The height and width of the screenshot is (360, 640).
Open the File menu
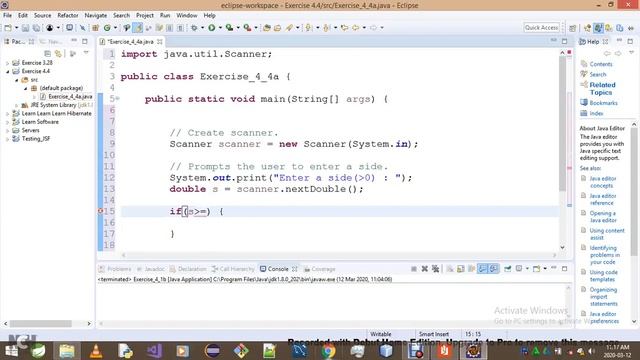point(7,16)
